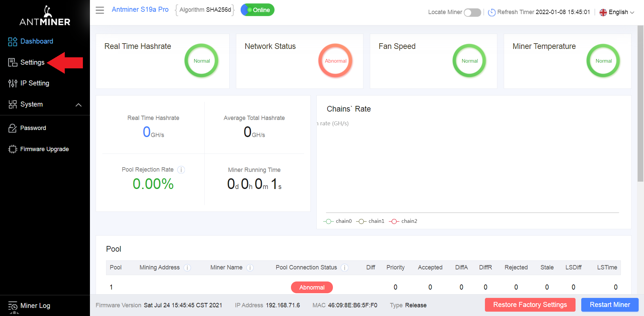
Task: Open the IP Setting menu item
Action: click(35, 83)
